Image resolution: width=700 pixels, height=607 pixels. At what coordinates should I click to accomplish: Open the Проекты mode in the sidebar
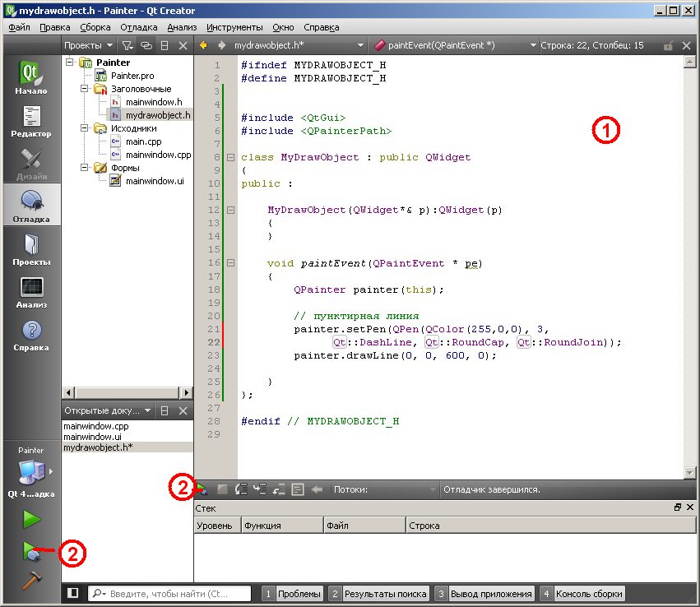pyautogui.click(x=31, y=249)
